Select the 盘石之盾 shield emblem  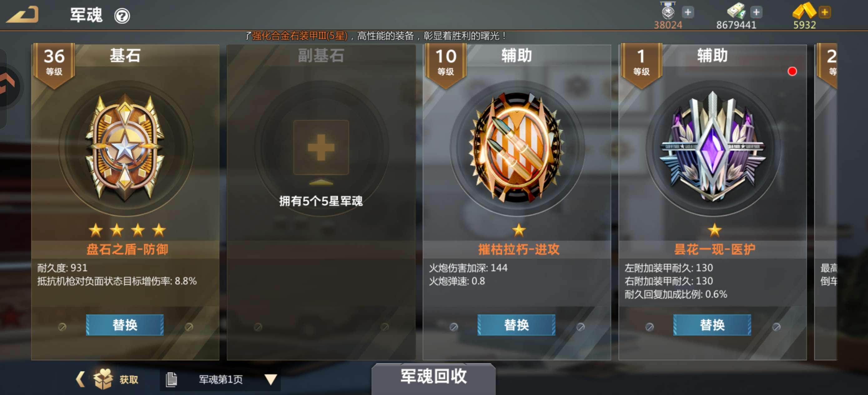coord(125,148)
